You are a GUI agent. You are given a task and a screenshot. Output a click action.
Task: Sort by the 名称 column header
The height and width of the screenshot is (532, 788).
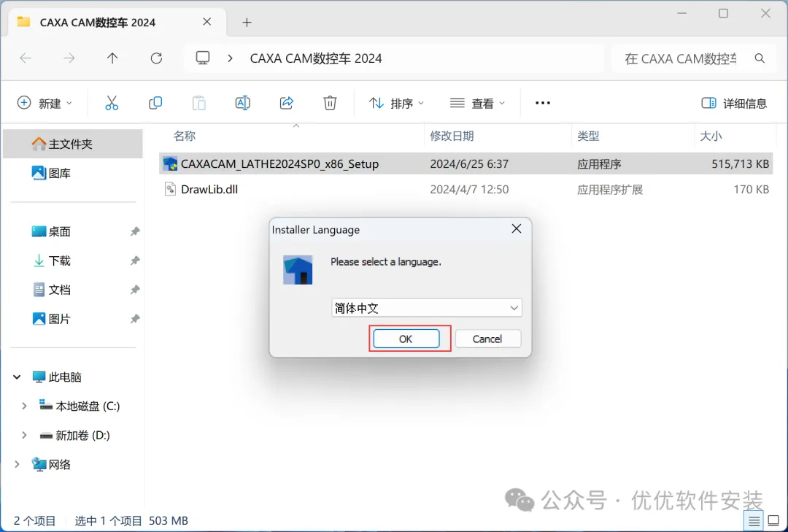(x=185, y=136)
